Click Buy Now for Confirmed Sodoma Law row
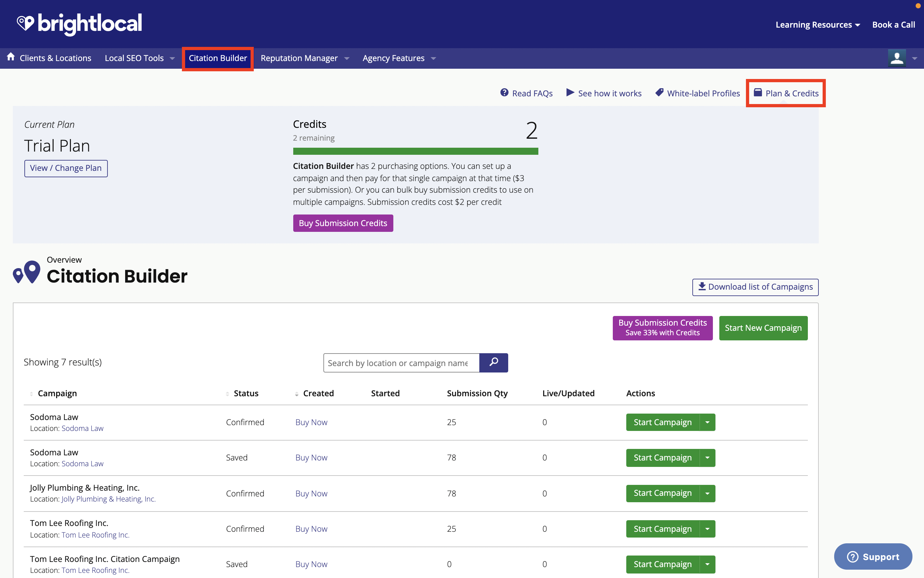Viewport: 924px width, 578px height. pos(311,422)
